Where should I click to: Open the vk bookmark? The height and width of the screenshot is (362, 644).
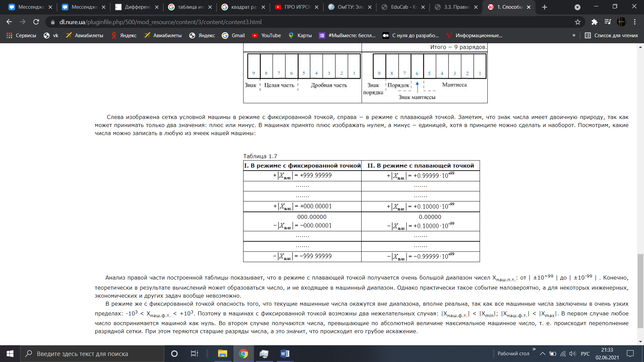pyautogui.click(x=51, y=35)
